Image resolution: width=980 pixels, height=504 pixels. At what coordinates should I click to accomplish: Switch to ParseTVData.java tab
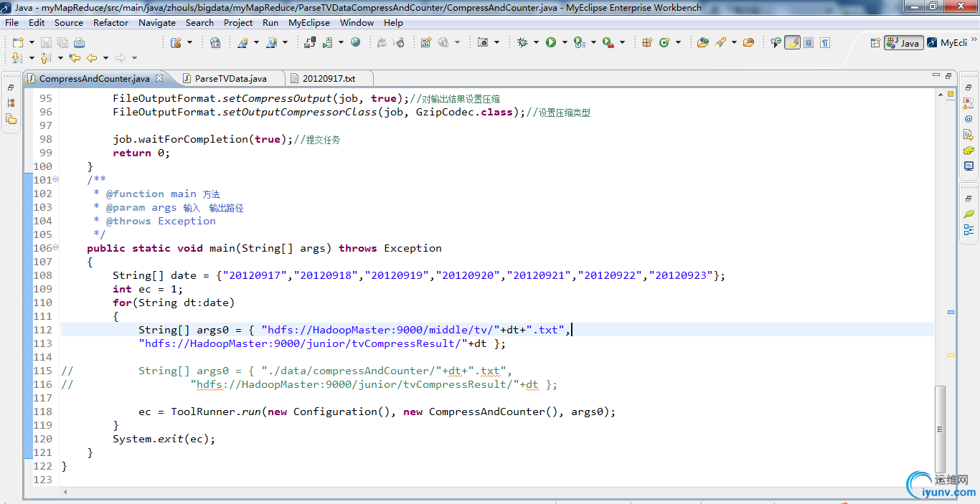(230, 78)
